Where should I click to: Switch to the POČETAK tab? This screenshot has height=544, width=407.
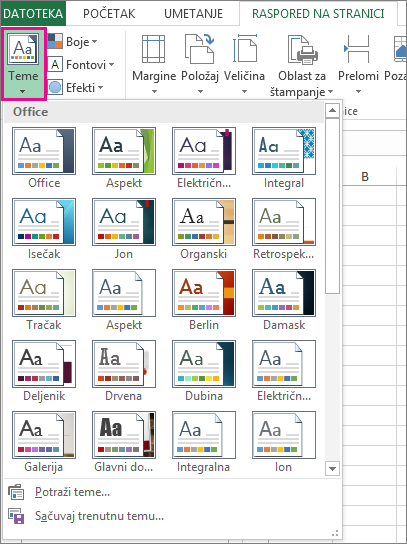[x=109, y=13]
